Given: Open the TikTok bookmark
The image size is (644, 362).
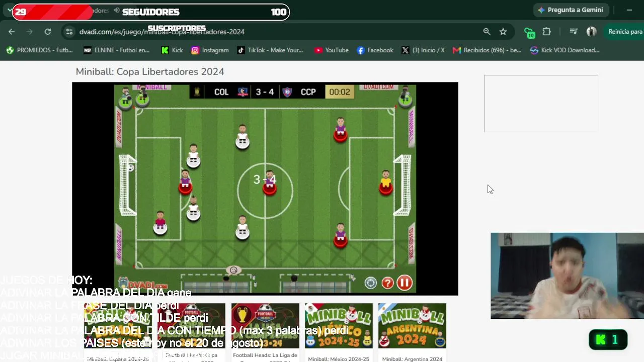Looking at the screenshot, I should point(270,50).
